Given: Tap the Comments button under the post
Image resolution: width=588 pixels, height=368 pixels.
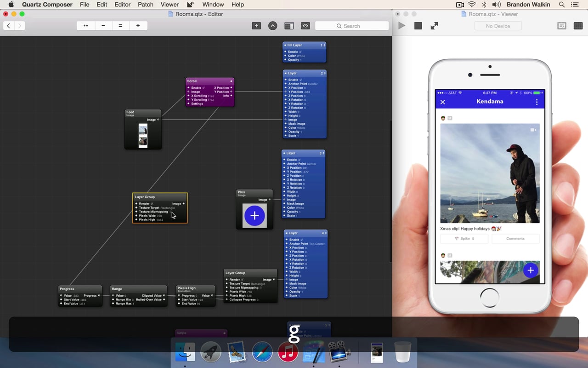Looking at the screenshot, I should click(515, 238).
